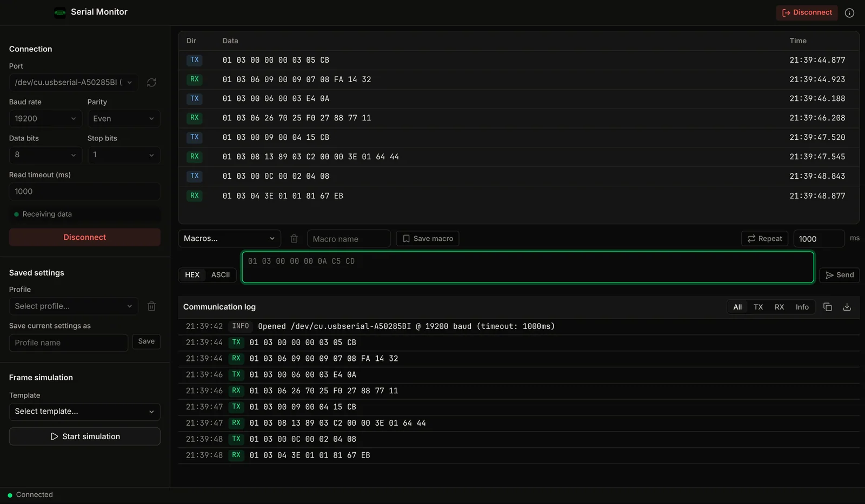Open the Stop bits dropdown
The image size is (865, 504).
124,155
